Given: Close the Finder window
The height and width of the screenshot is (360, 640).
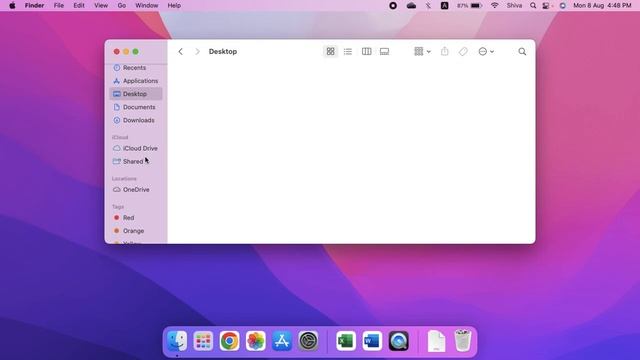Looking at the screenshot, I should click(x=117, y=51).
